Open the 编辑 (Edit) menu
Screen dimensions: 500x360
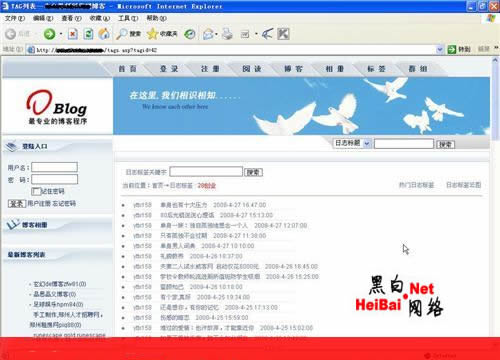pyautogui.click(x=43, y=18)
